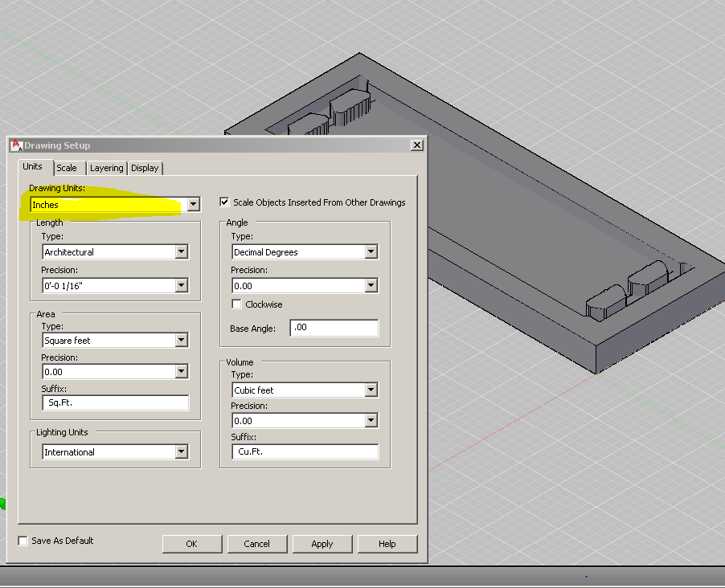Click the Area Suffix field Sq.Ft.

click(115, 402)
